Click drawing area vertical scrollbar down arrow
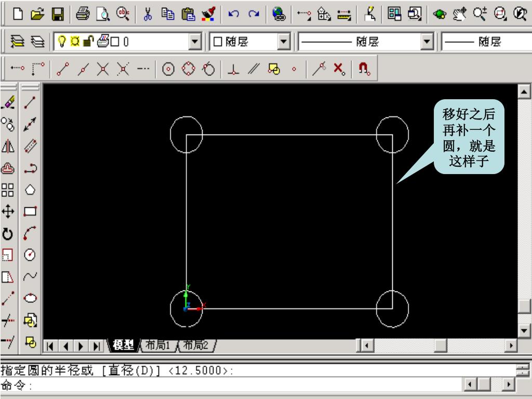Screen dimensions: 532x399 click(524, 330)
